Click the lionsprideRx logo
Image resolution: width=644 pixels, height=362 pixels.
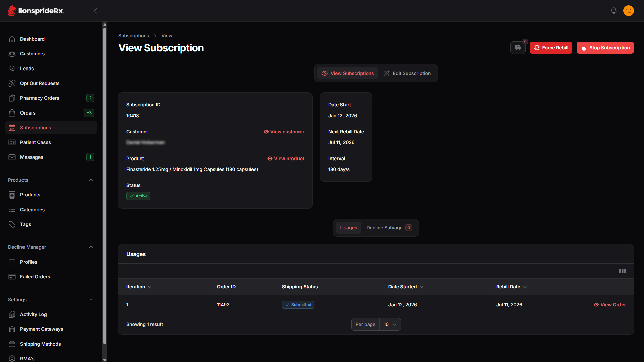(x=36, y=11)
